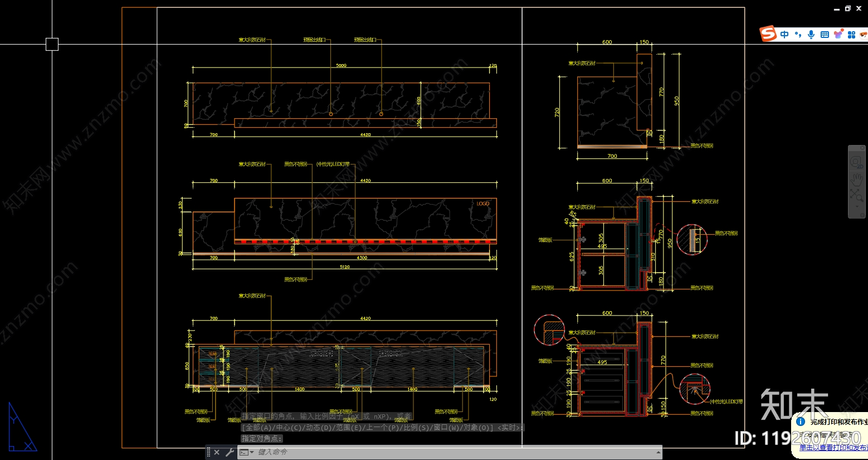Viewport: 868px width, 460px height.
Task: Select the 5000 dimension in top view
Action: pyautogui.click(x=341, y=65)
